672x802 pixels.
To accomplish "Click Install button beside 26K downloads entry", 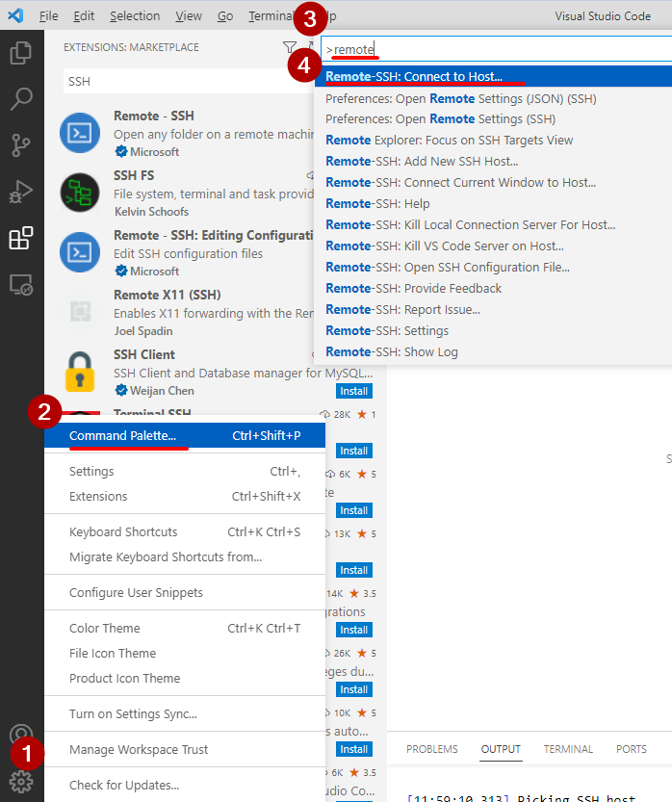I will tap(354, 689).
